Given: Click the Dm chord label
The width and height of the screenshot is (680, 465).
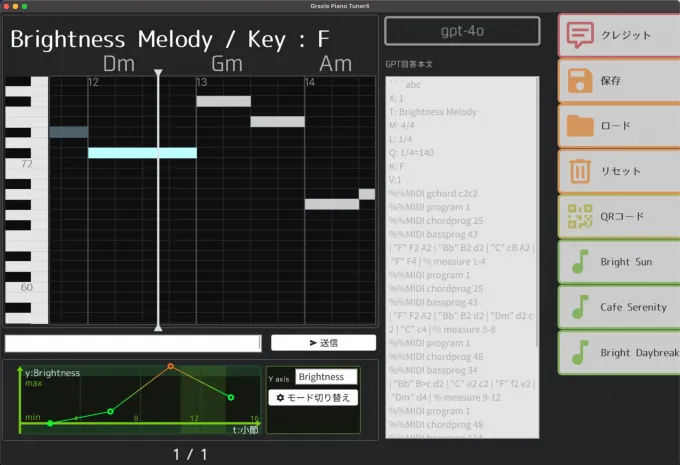Looking at the screenshot, I should (119, 64).
